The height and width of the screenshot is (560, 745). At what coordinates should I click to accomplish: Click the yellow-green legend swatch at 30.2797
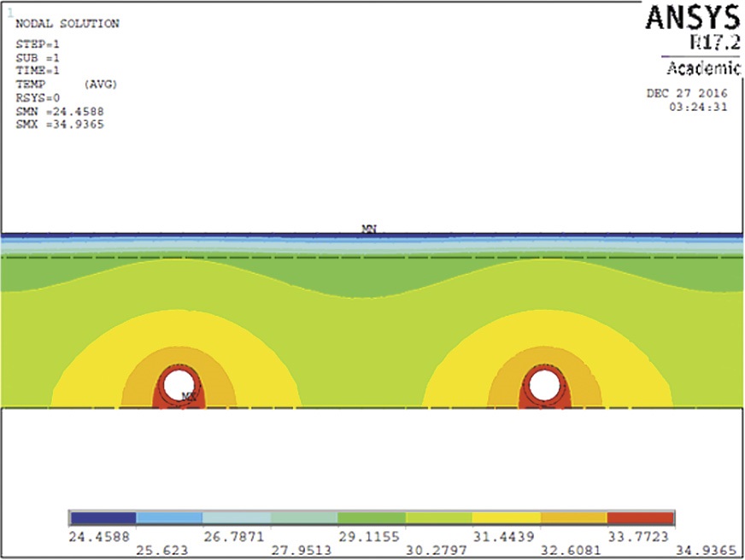(439, 518)
